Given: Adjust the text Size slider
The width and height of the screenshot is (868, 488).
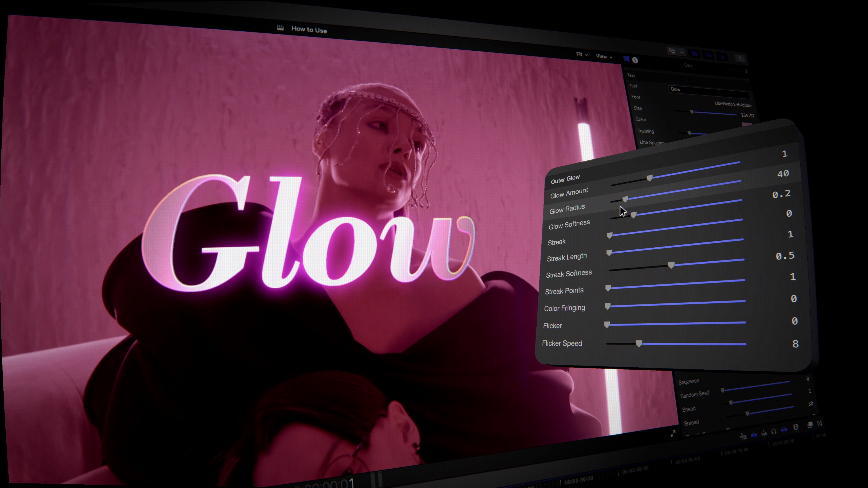Looking at the screenshot, I should coord(691,112).
